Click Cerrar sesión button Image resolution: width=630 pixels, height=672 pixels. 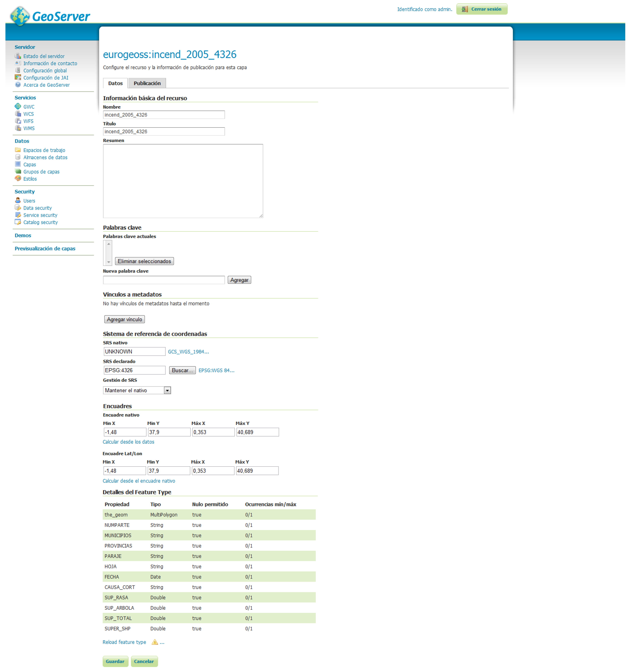click(x=482, y=9)
